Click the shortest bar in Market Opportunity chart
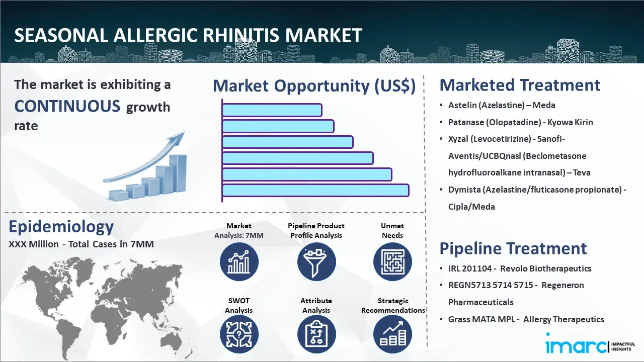 [x=272, y=110]
